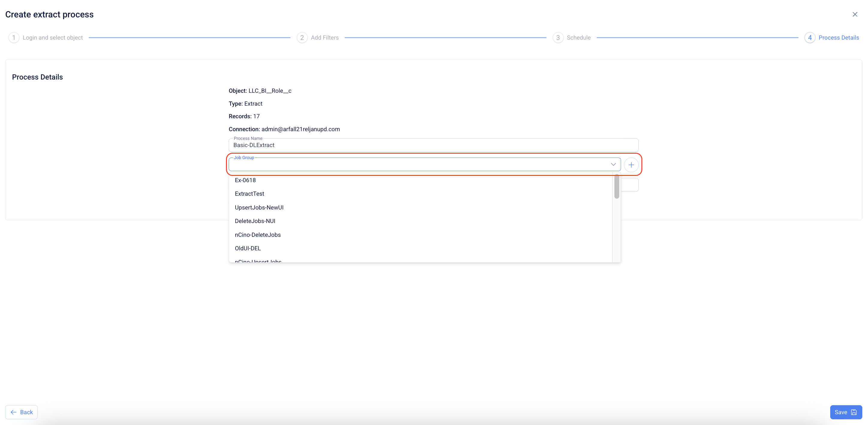This screenshot has width=868, height=425.
Task: Click the step 3 circle icon
Action: 558,38
